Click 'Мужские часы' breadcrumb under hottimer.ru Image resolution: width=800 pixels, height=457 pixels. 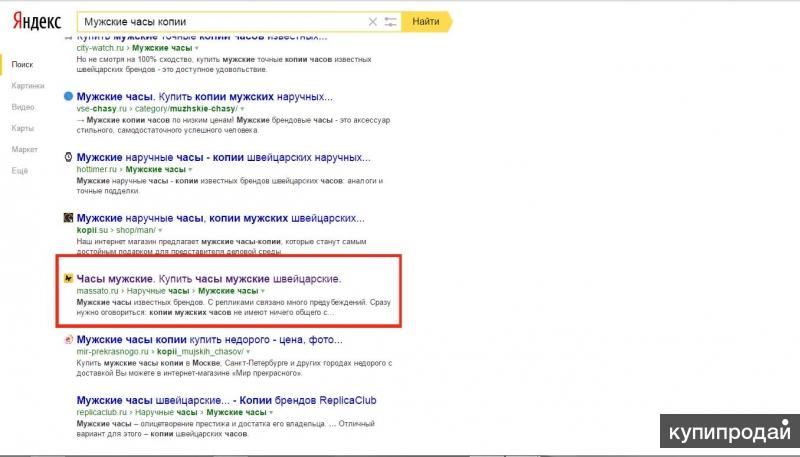(x=156, y=169)
